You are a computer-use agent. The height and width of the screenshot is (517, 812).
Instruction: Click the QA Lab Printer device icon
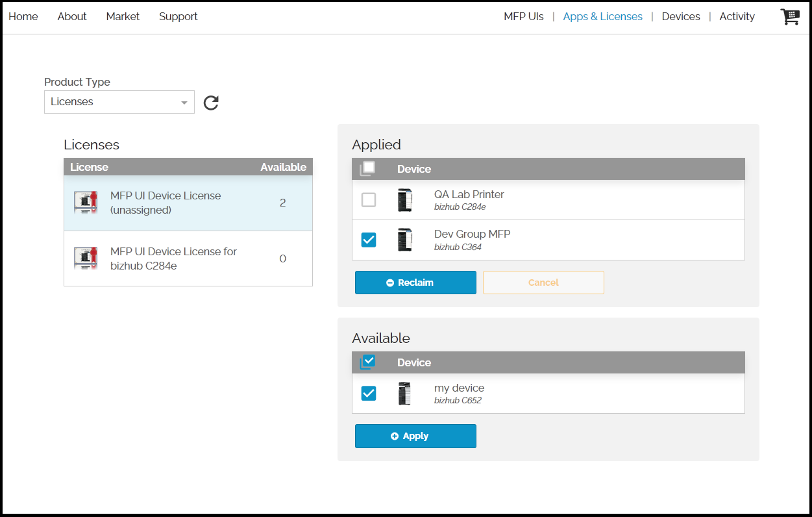click(x=405, y=200)
